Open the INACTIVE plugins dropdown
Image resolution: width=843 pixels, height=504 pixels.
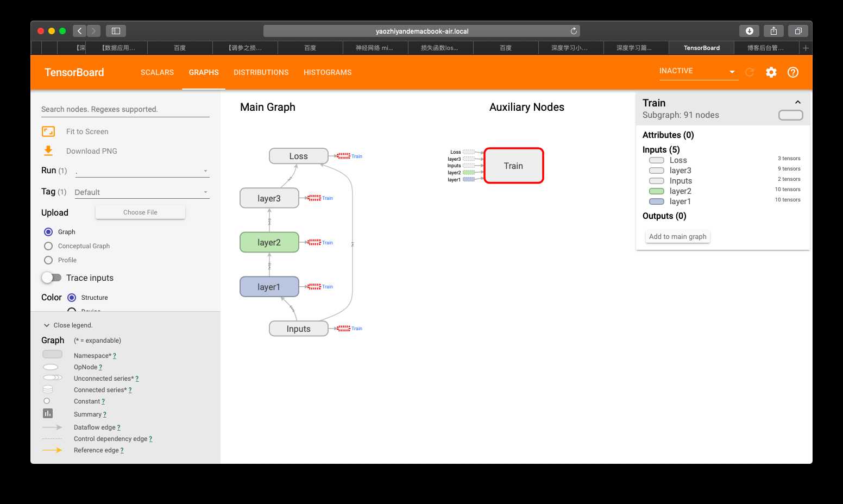pyautogui.click(x=699, y=71)
